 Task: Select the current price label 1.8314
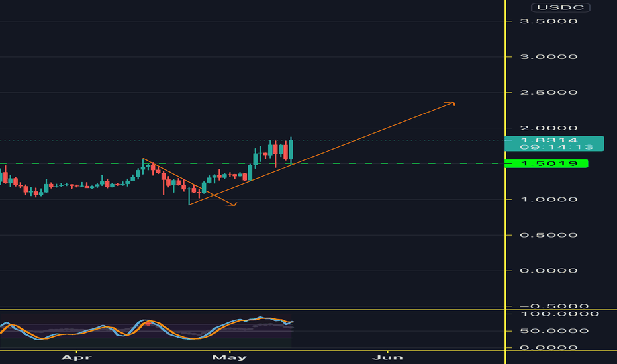(x=549, y=140)
